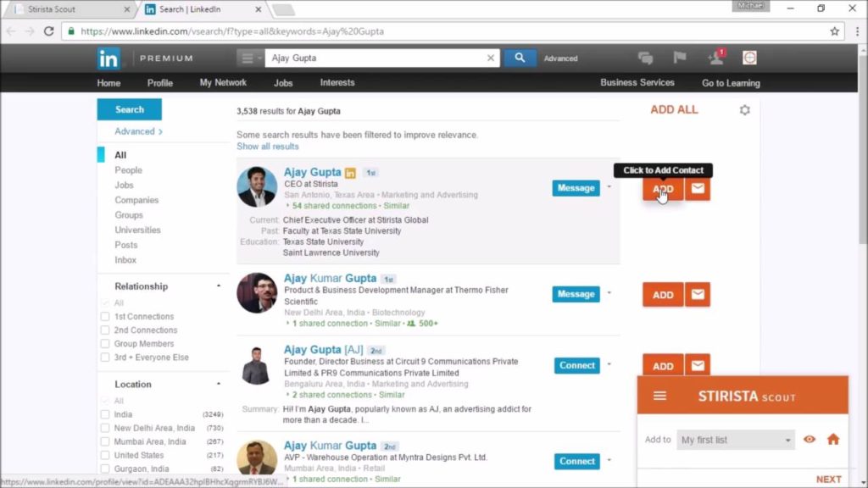Filter results by Universities

[x=138, y=230]
